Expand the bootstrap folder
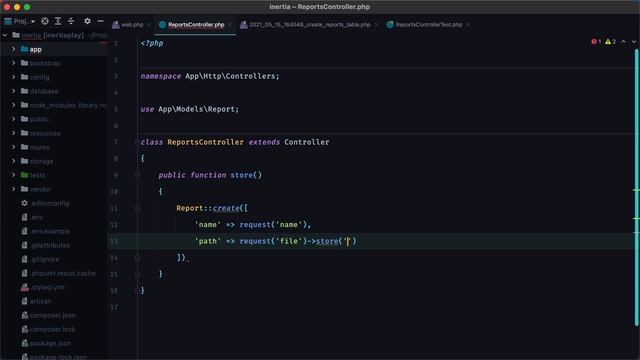 (x=13, y=63)
